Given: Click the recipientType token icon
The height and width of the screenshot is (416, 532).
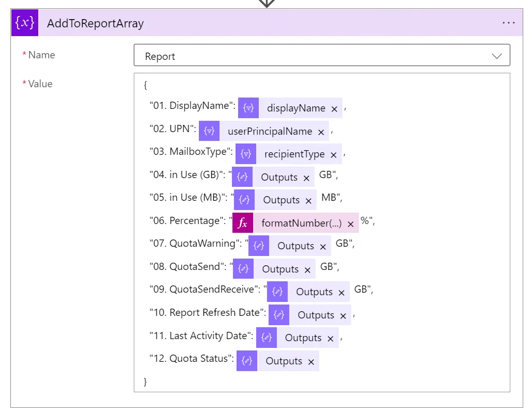Looking at the screenshot, I should click(x=246, y=154).
